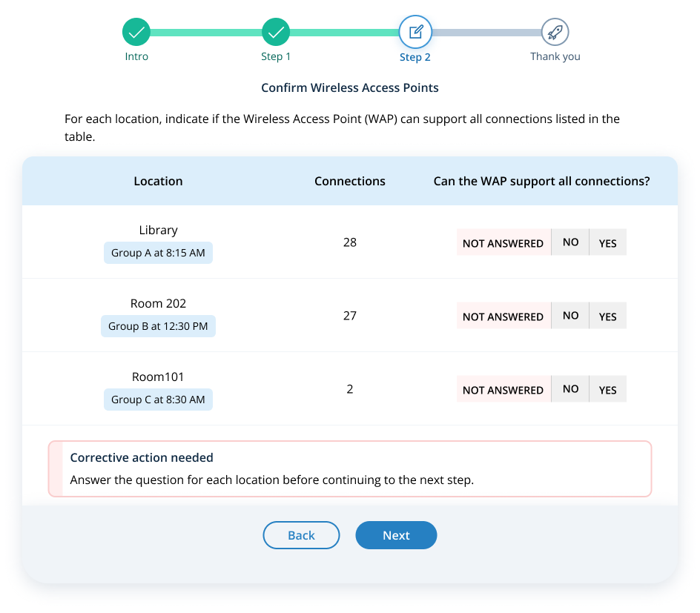Image resolution: width=700 pixels, height=613 pixels.
Task: Click the Thank you step label
Action: point(555,56)
